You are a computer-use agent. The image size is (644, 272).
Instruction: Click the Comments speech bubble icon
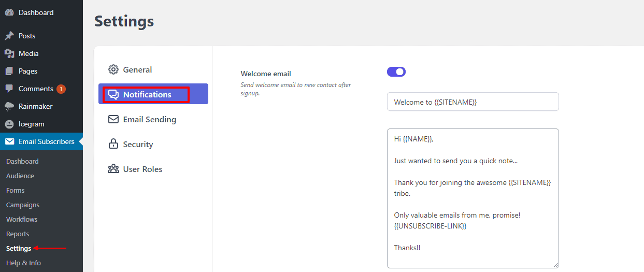(9, 89)
